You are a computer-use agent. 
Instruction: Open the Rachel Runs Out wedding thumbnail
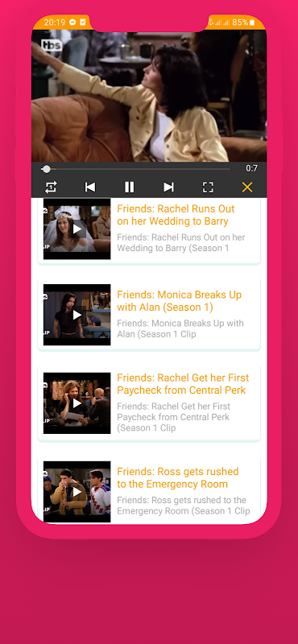77,229
